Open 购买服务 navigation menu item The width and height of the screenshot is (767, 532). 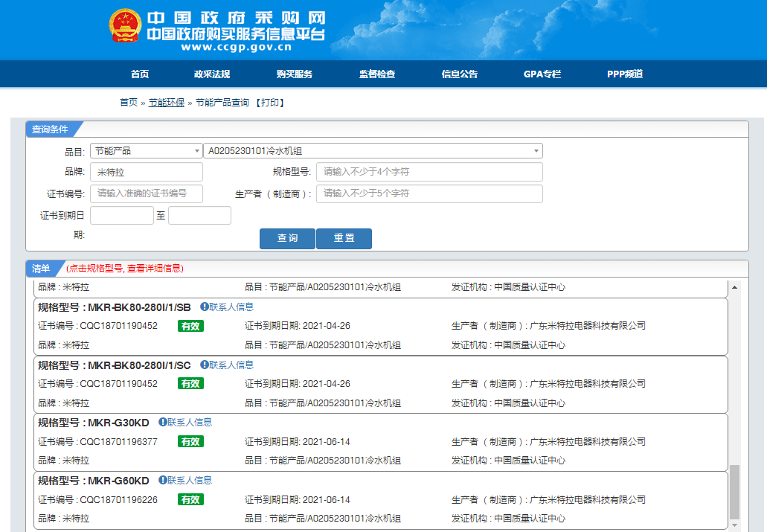(x=295, y=74)
